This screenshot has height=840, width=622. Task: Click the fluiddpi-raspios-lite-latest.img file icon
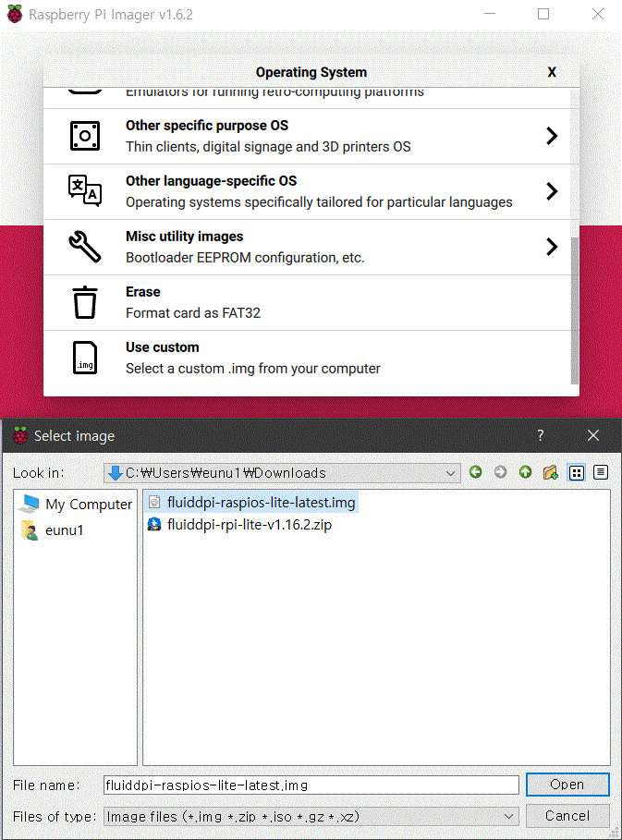[154, 502]
